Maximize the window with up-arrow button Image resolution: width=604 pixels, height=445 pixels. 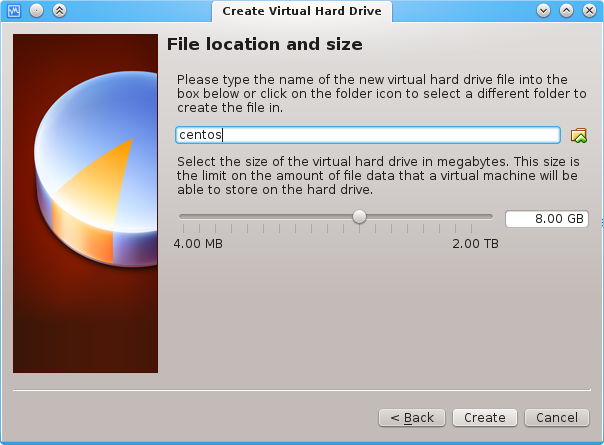click(566, 11)
